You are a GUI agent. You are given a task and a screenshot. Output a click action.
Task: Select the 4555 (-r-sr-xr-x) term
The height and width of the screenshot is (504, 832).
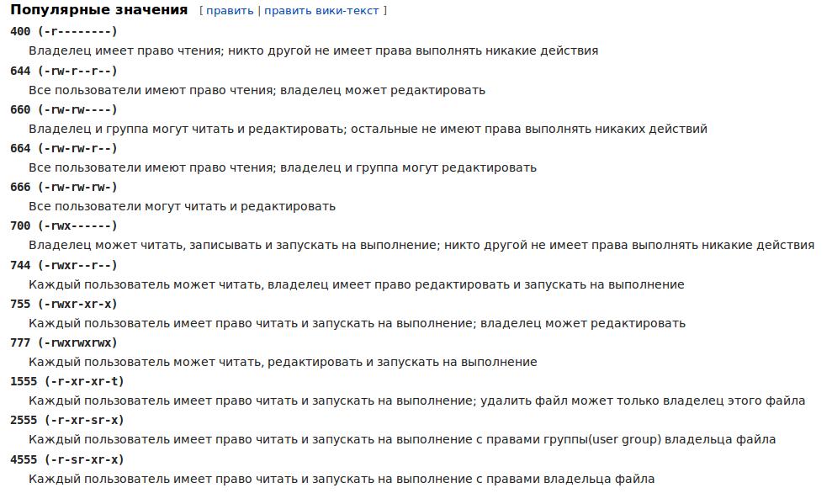[x=66, y=459]
